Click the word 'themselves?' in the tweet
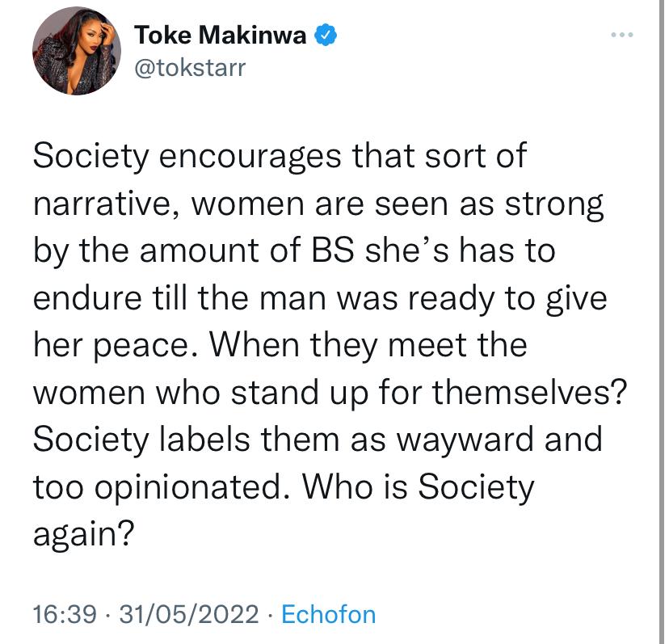The height and width of the screenshot is (644, 669). (x=529, y=392)
